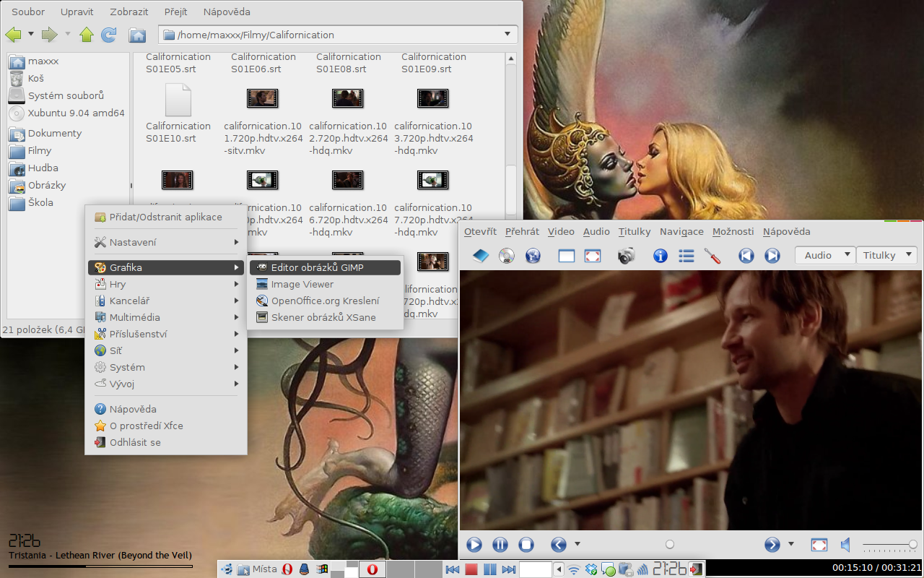This screenshot has width=924, height=578.
Task: Open the Titulky dropdown in player
Action: pos(886,255)
